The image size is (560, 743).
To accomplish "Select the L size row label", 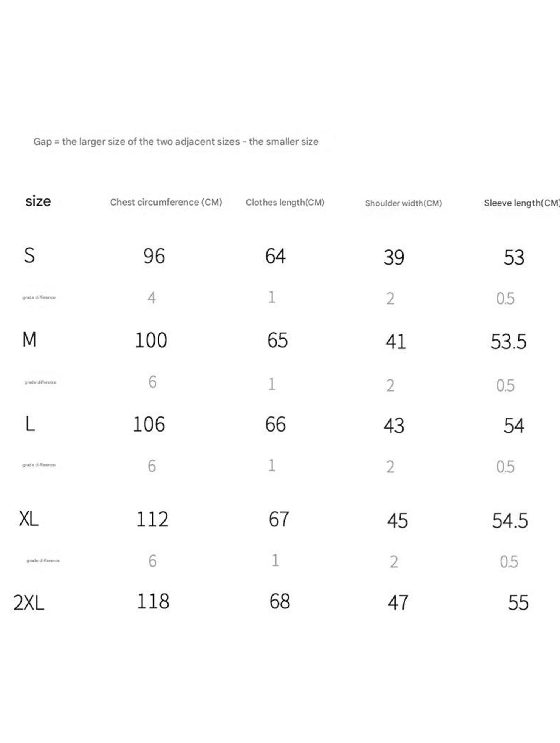I will pos(30,424).
